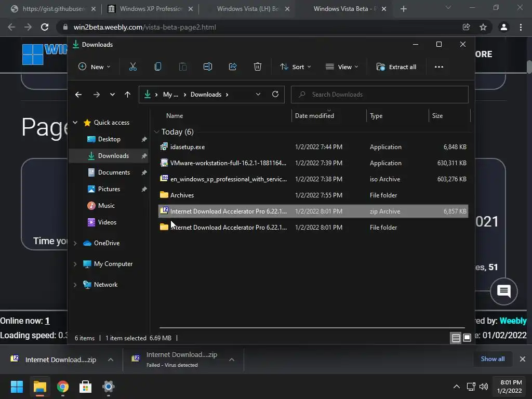This screenshot has height=399, width=532.
Task: Select Music in the navigation pane
Action: 106,206
